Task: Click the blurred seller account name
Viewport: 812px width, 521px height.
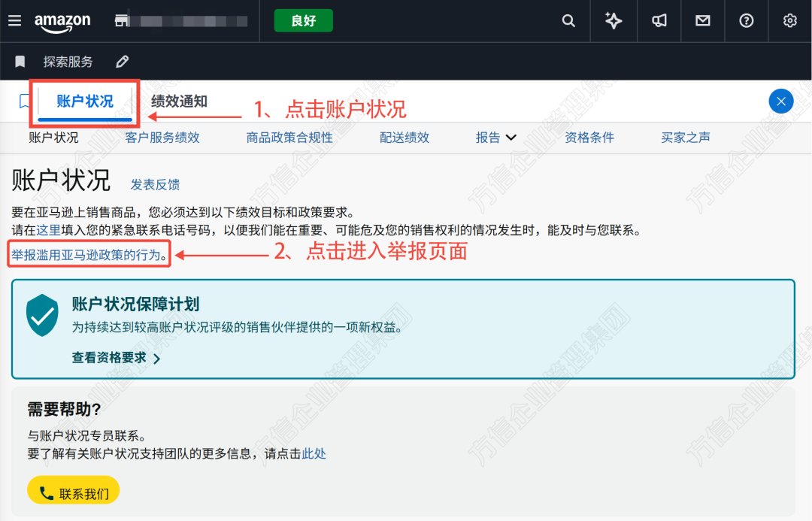Action: (x=189, y=21)
